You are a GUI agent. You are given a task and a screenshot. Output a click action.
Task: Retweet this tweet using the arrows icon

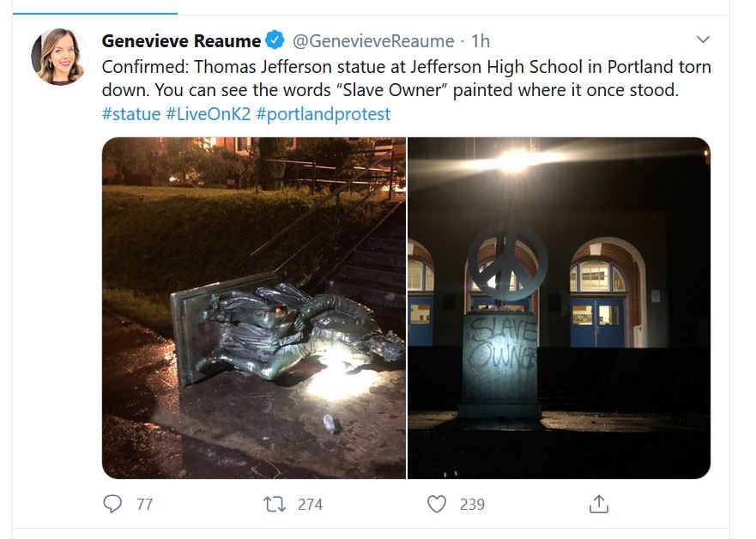275,504
